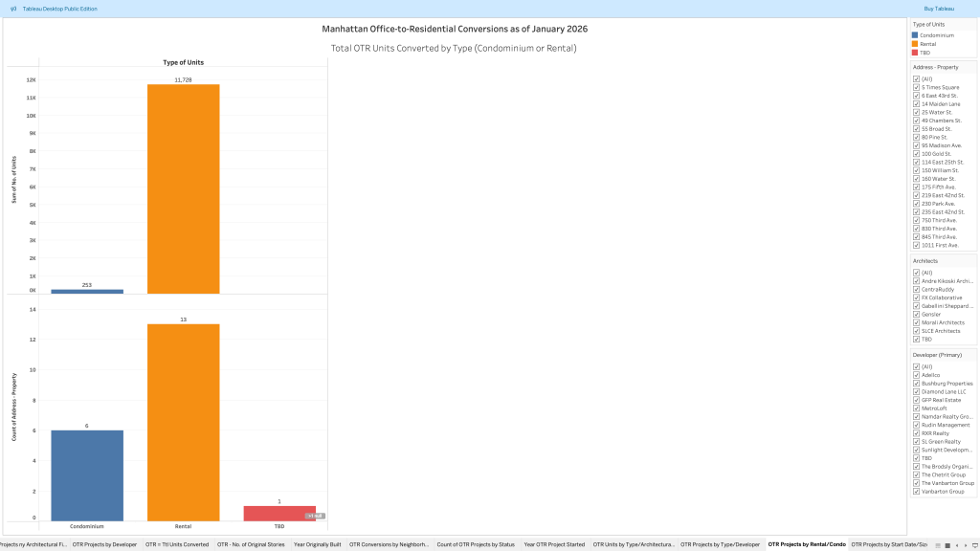Select the Rental orange legend item
The image size is (980, 551).
[x=927, y=43]
